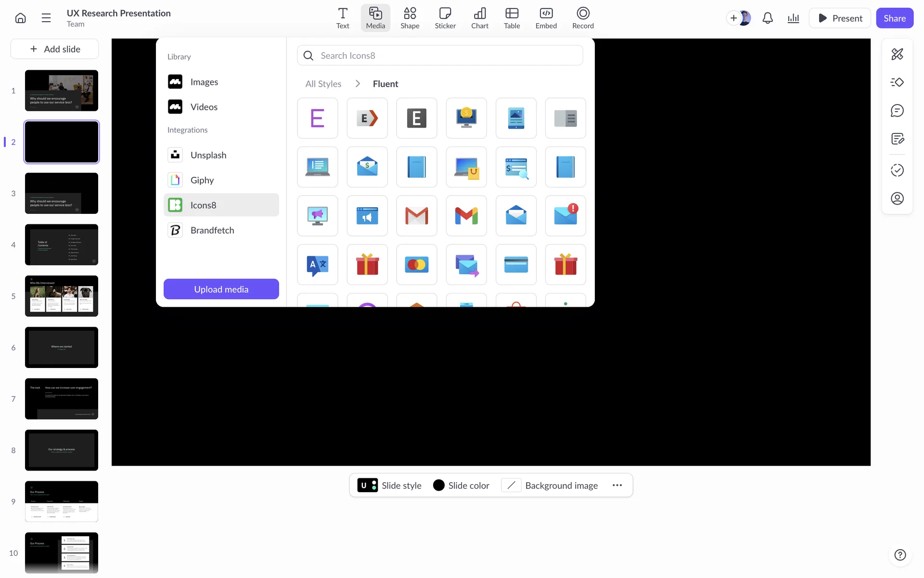
Task: Open notifications bell icon
Action: [768, 18]
